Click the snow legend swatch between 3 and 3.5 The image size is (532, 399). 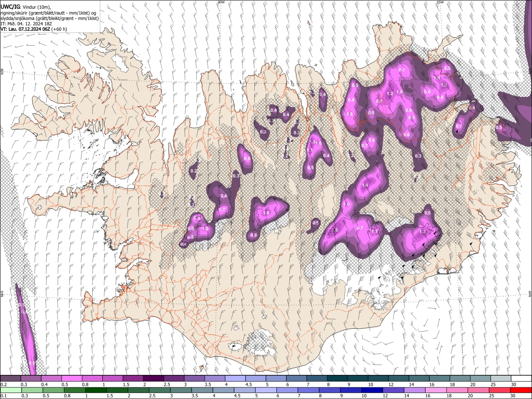click(195, 379)
